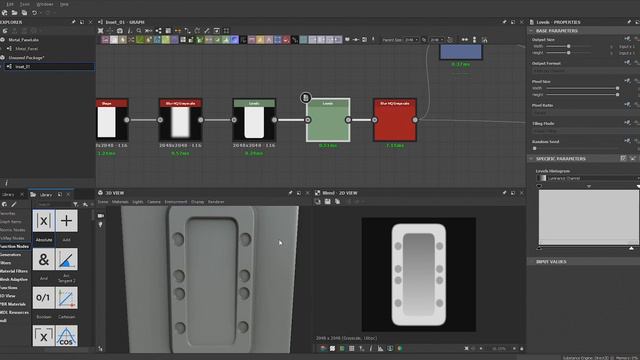Image resolution: width=640 pixels, height=360 pixels.
Task: Select the Cartesian function node icon
Action: [66, 298]
